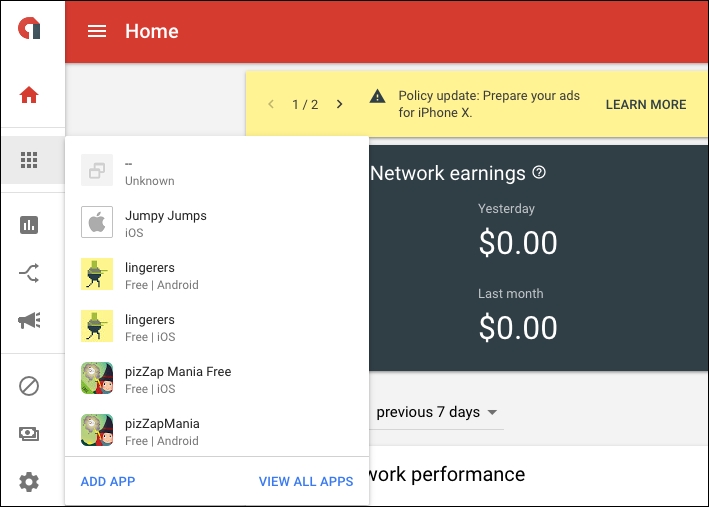Click LEARN MORE on policy update banner
Screen dimensions: 709x507
pyautogui.click(x=646, y=104)
